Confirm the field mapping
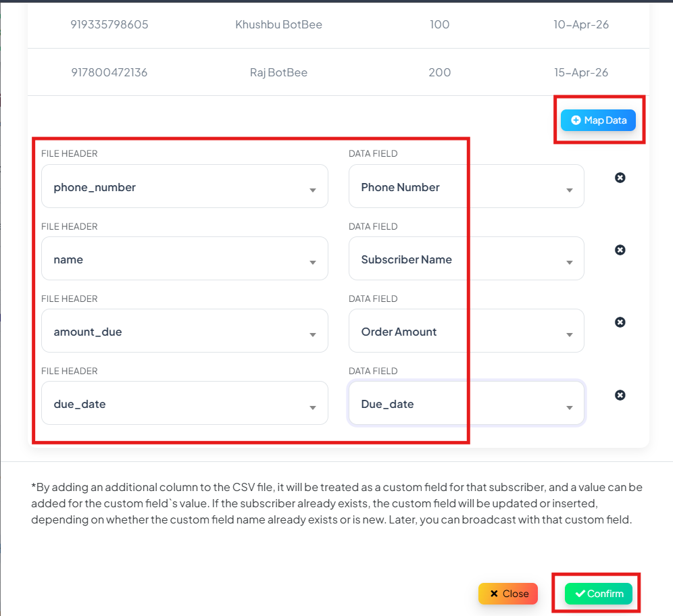Viewport: 673px width, 616px height. pyautogui.click(x=598, y=594)
